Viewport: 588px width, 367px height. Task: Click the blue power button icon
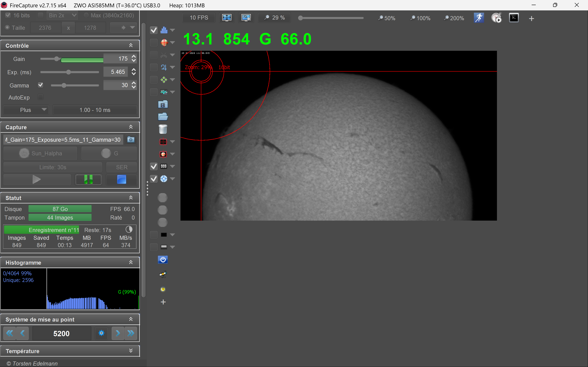163,260
